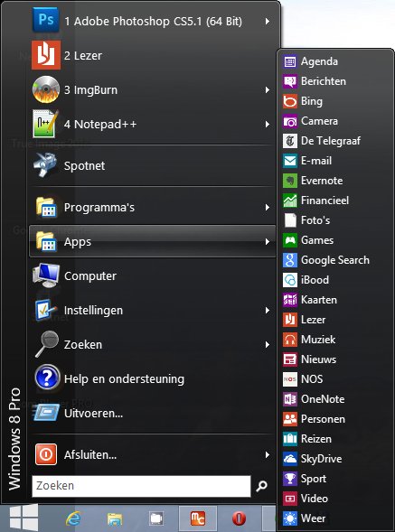
Task: Click the Bing app icon
Action: 290,101
